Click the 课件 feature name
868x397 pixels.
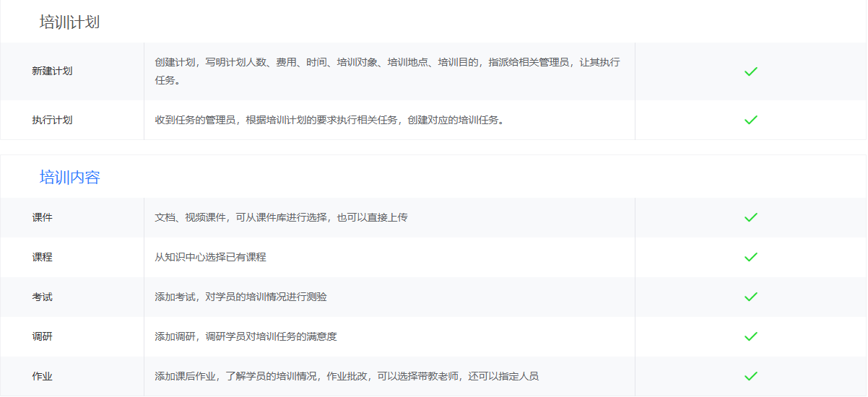pyautogui.click(x=42, y=217)
